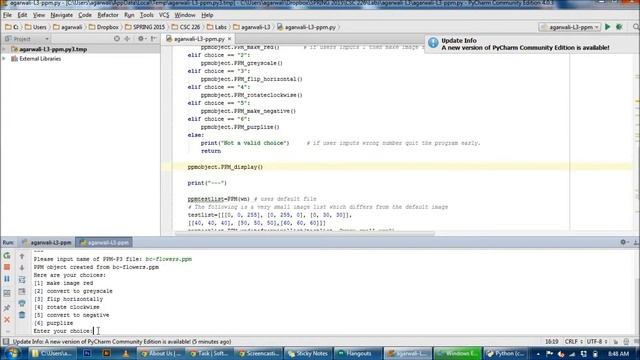Print the console output using the printer icon
This screenshot has height=360, width=640.
pos(22,303)
